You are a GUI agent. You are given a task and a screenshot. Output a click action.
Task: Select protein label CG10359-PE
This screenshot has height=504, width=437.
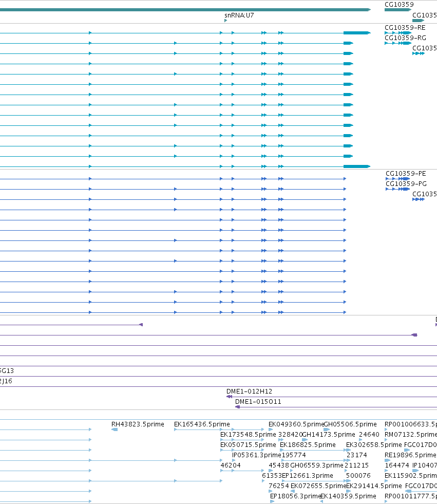406,174
